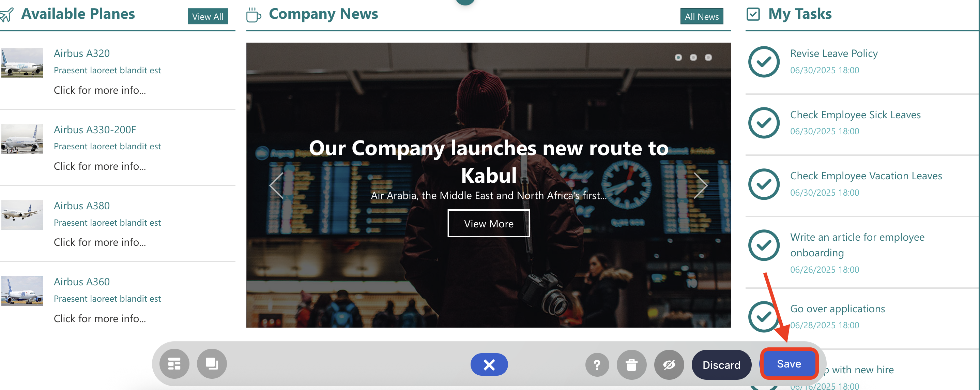The height and width of the screenshot is (390, 980).
Task: Open help via question mark icon
Action: tap(597, 365)
